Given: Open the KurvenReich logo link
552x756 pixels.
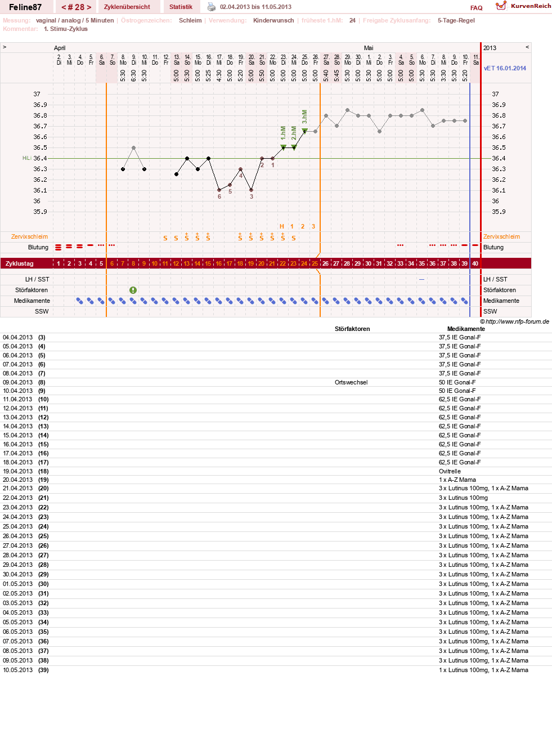Looking at the screenshot, I should (523, 6).
